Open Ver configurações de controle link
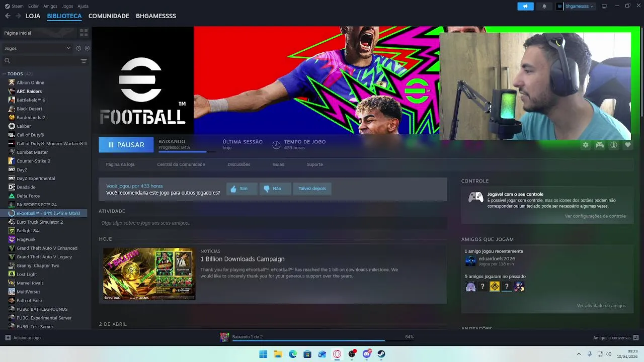The image size is (644, 362). [595, 216]
